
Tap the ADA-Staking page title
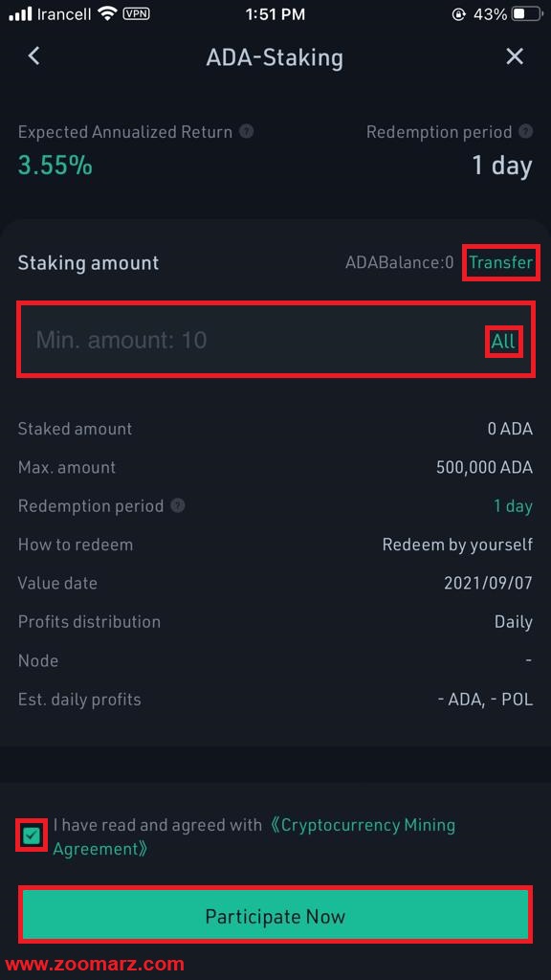pos(275,57)
